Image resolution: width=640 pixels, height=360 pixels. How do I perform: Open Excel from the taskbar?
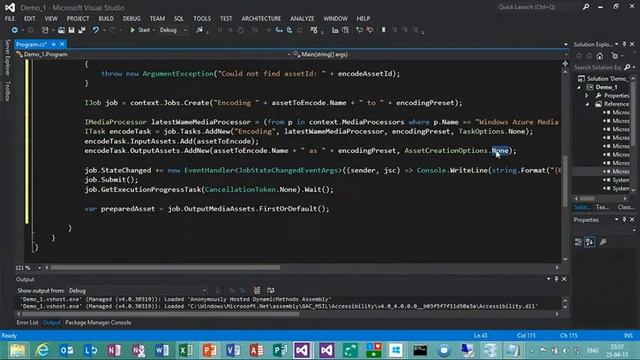point(186,350)
